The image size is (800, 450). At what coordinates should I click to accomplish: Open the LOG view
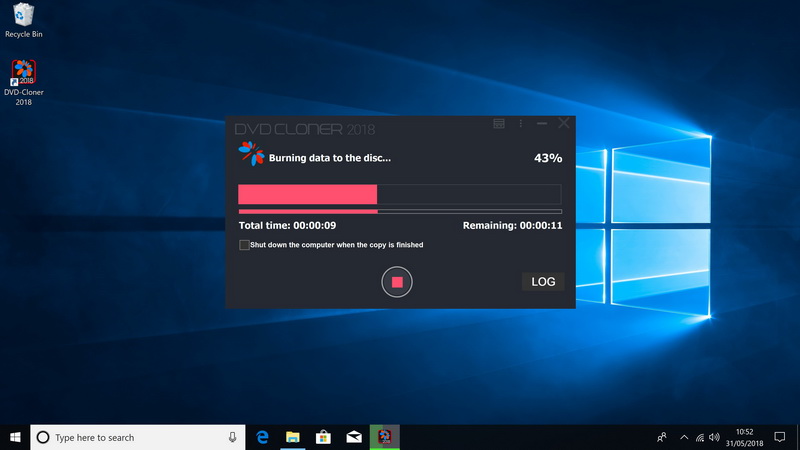tap(543, 282)
